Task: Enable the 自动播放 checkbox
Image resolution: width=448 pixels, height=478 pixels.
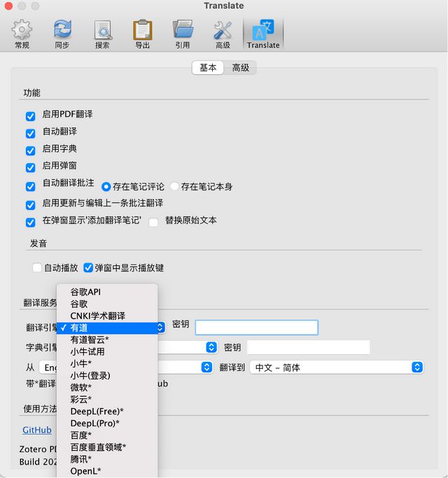Action: tap(37, 267)
